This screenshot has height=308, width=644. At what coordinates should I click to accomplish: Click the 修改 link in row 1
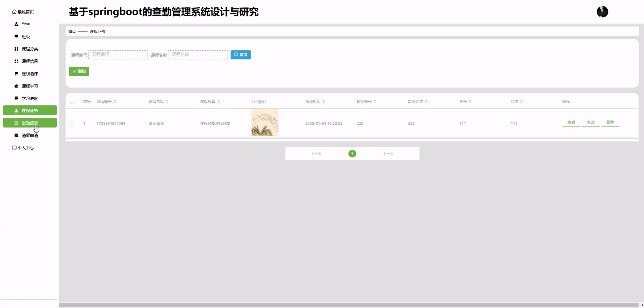click(x=591, y=122)
